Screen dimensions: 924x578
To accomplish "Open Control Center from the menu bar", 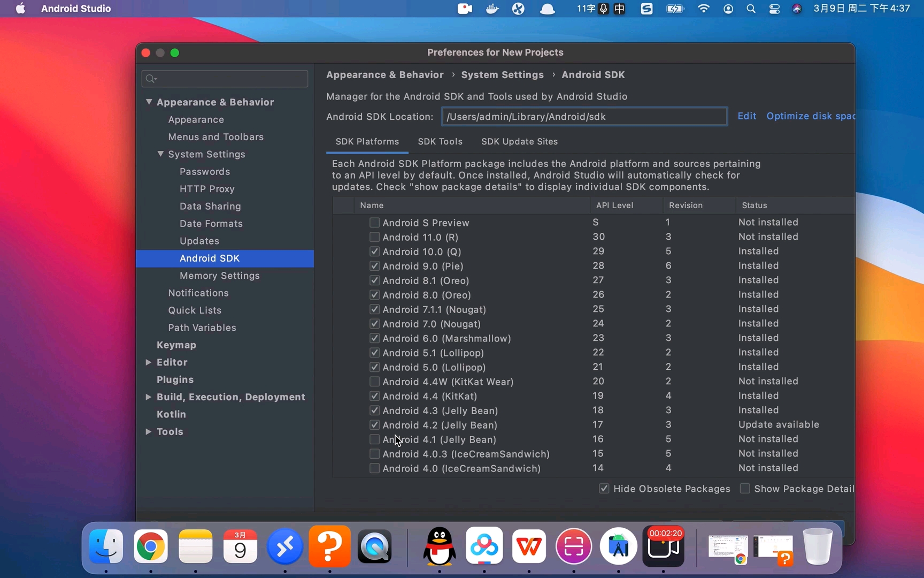I will pyautogui.click(x=775, y=9).
